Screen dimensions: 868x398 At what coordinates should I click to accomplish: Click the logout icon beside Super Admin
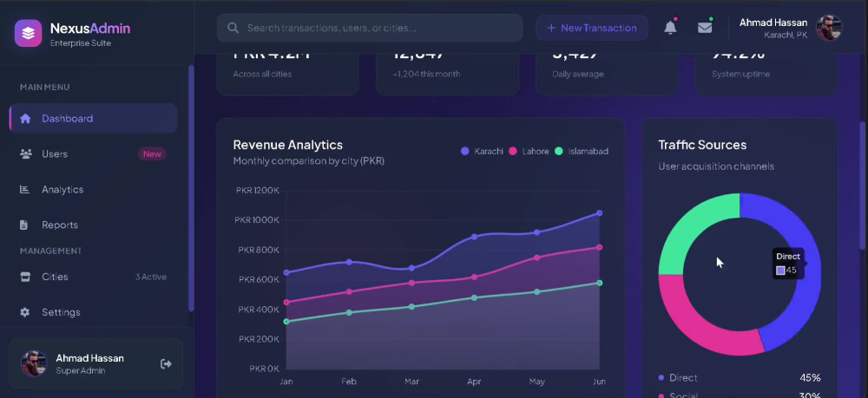point(166,363)
